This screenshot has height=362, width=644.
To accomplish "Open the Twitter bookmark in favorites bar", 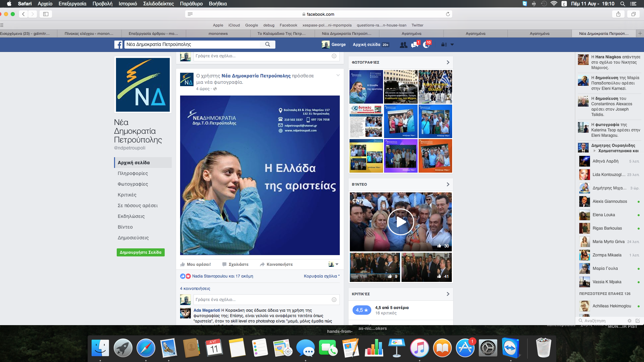I will (417, 25).
